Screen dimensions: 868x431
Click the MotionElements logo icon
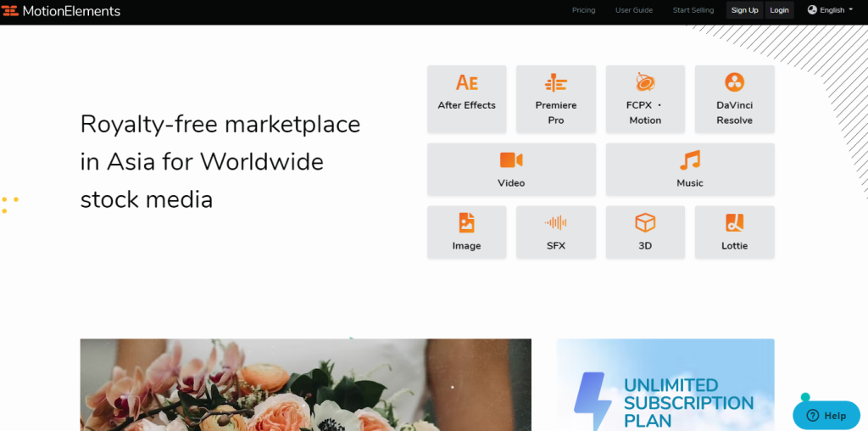click(x=10, y=10)
